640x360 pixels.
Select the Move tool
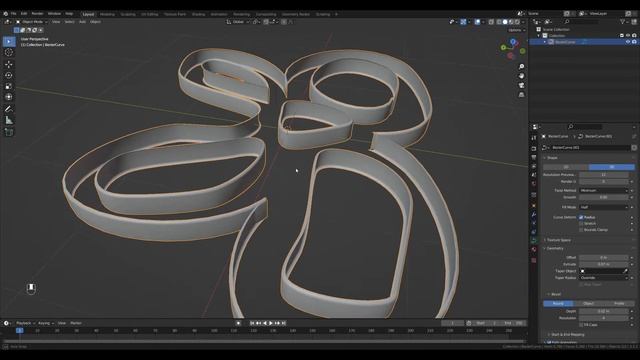tap(9, 64)
